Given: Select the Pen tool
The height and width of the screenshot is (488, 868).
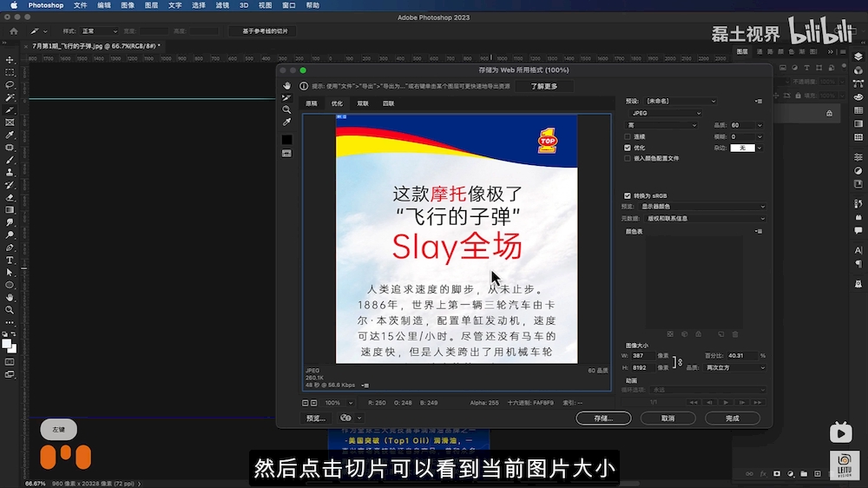Looking at the screenshot, I should (10, 247).
